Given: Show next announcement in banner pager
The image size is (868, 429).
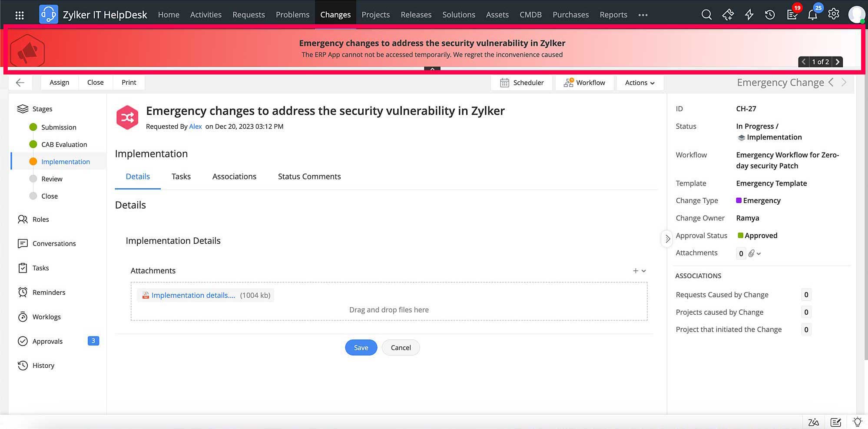Looking at the screenshot, I should pos(838,62).
